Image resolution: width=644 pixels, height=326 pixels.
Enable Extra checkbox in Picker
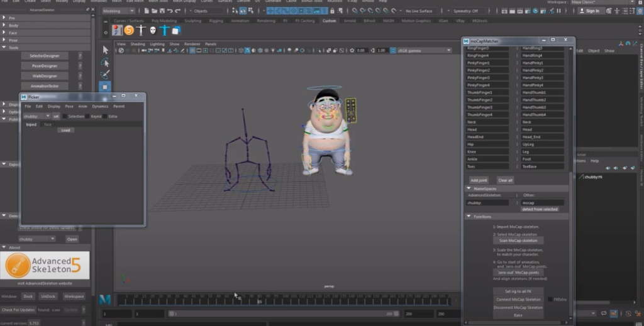[105, 116]
